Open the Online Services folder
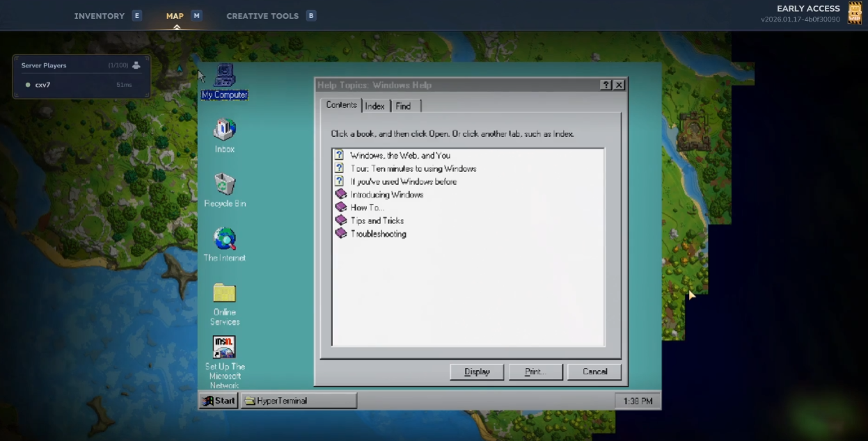Image resolution: width=868 pixels, height=441 pixels. tap(224, 293)
